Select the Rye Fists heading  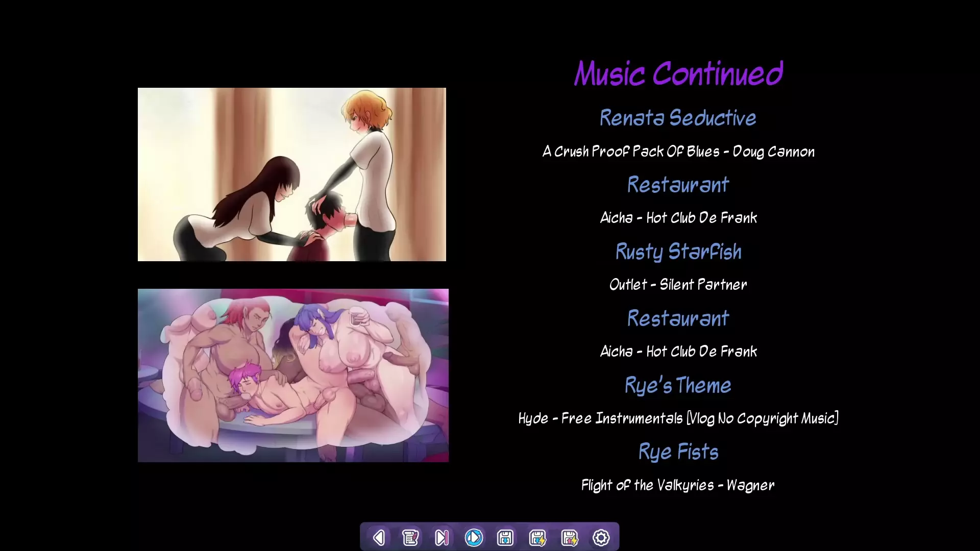[x=678, y=452]
